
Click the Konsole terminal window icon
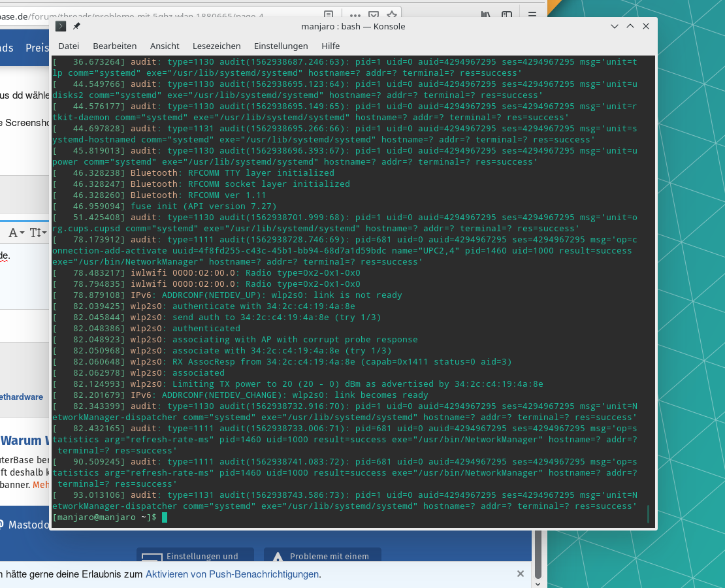[61, 26]
